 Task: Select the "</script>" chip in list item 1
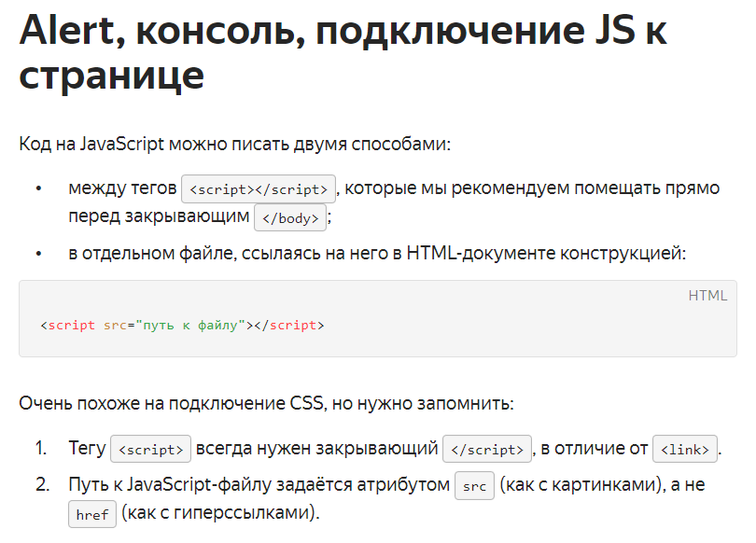[x=487, y=449]
